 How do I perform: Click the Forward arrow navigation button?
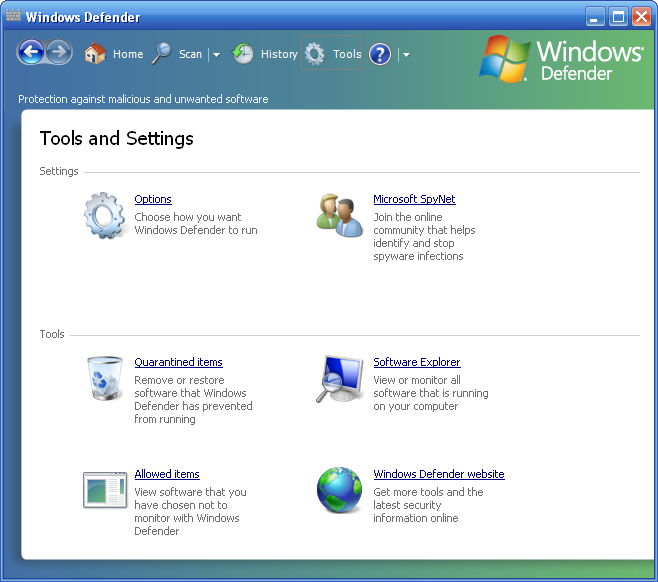pos(59,52)
